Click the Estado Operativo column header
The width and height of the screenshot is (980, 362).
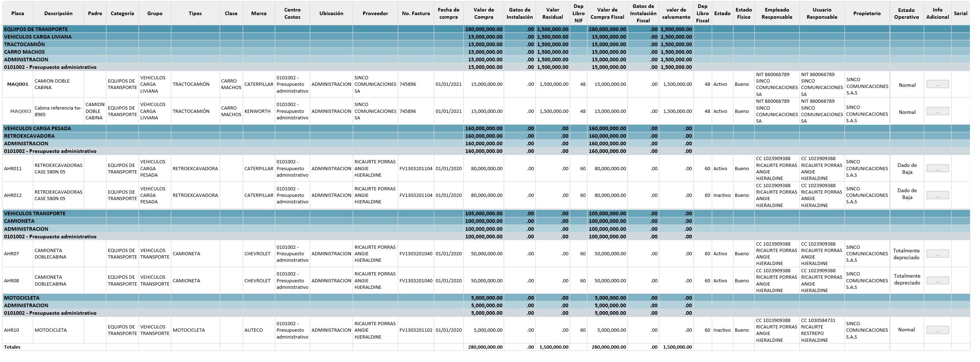click(x=906, y=13)
